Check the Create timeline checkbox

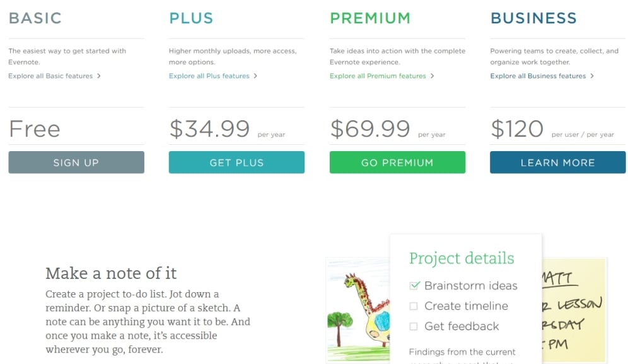click(414, 306)
